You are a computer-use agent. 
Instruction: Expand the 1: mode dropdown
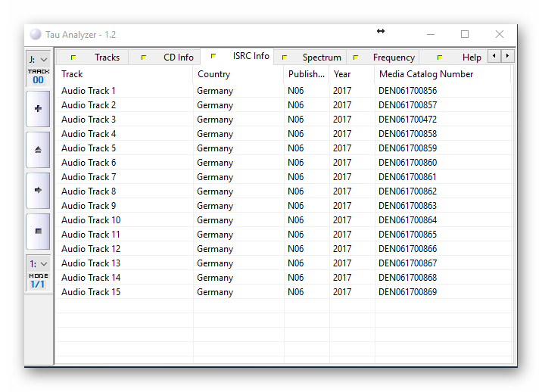coord(38,263)
